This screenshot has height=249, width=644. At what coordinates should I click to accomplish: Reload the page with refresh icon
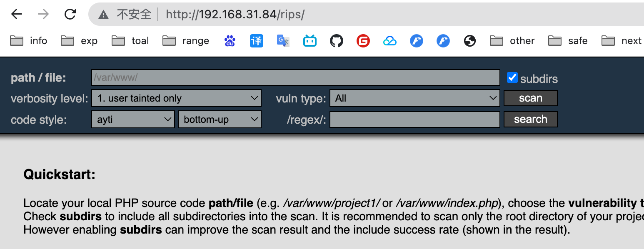[x=70, y=15]
